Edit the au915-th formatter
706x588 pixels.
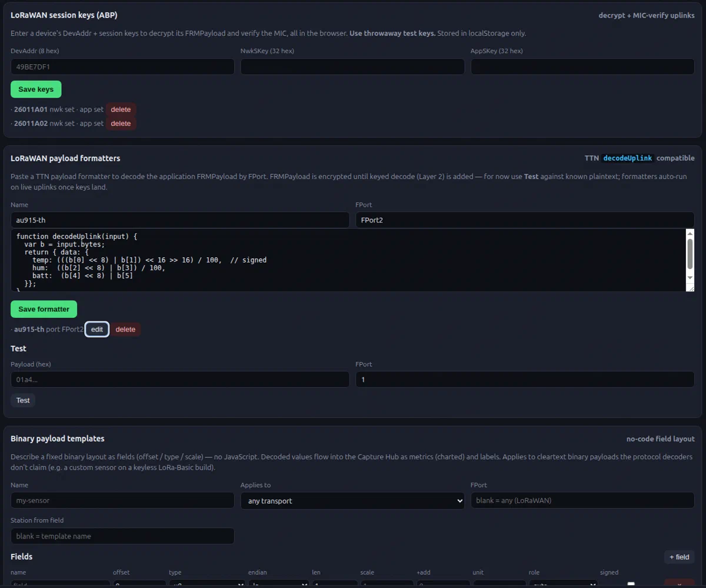[97, 330]
